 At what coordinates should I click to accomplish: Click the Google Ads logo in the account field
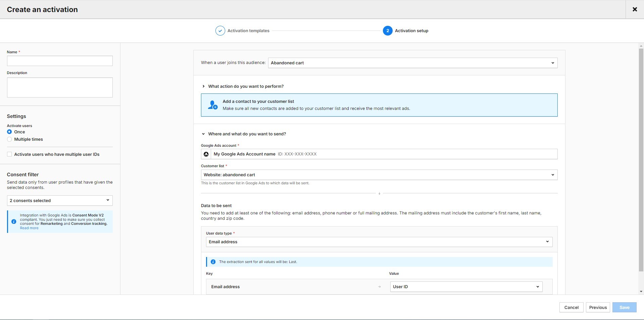pos(206,154)
